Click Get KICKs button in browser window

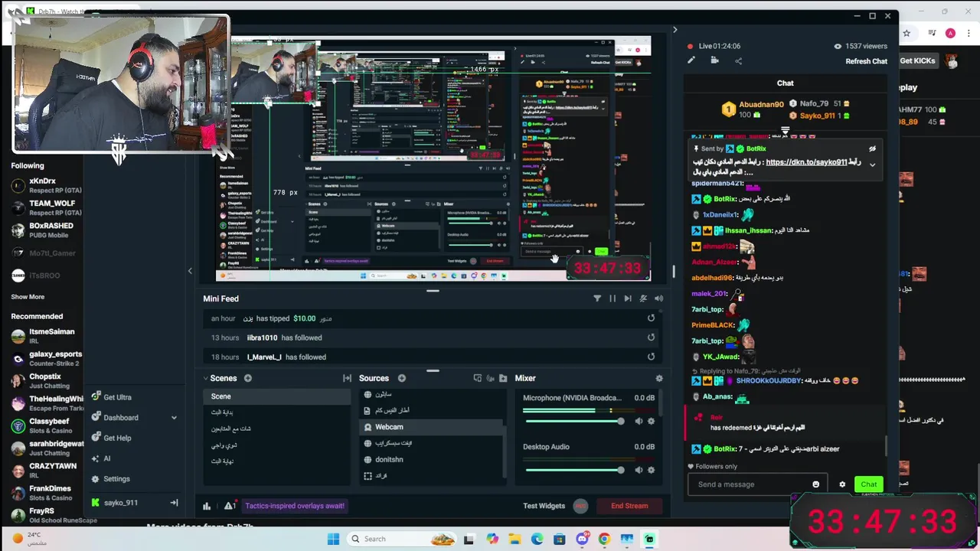click(917, 60)
